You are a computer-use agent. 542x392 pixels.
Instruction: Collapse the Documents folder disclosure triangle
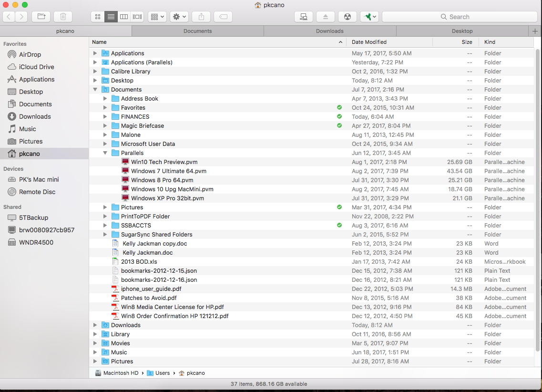pyautogui.click(x=95, y=90)
